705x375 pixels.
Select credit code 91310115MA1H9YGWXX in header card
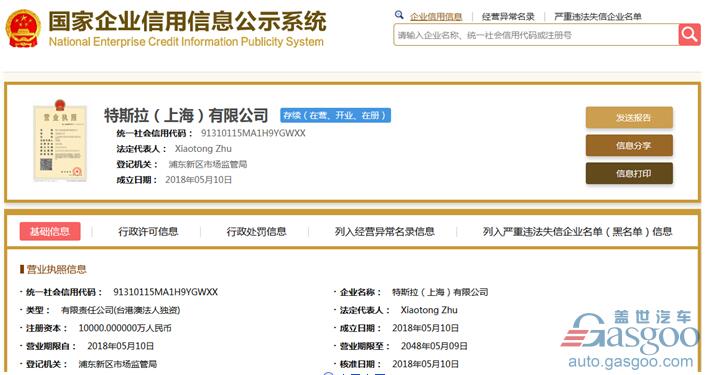pyautogui.click(x=253, y=133)
